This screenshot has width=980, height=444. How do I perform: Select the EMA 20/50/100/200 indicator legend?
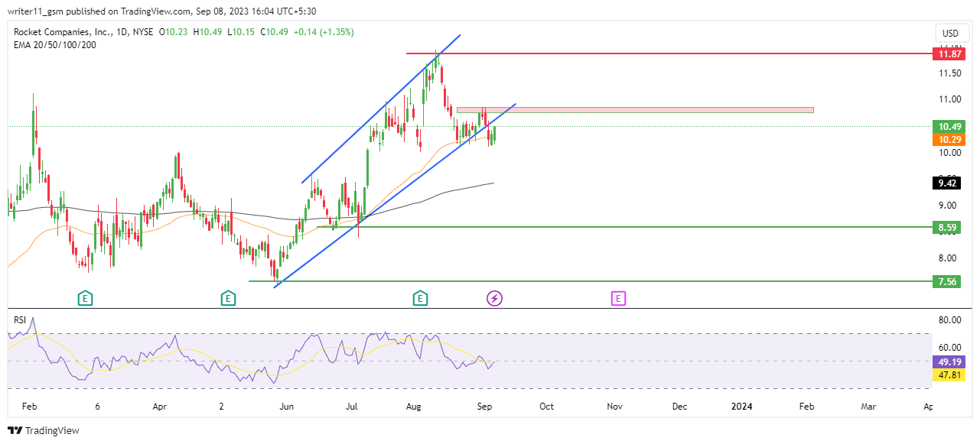pyautogui.click(x=54, y=44)
